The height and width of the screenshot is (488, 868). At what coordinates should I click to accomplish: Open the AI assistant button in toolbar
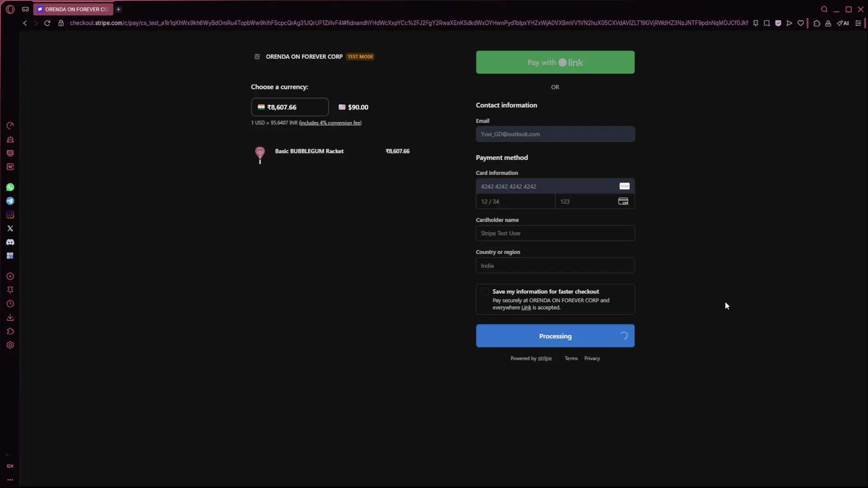[843, 23]
